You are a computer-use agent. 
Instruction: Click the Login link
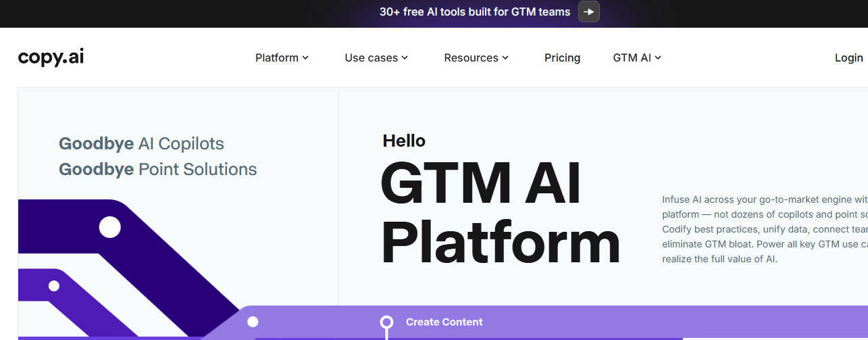coord(848,58)
